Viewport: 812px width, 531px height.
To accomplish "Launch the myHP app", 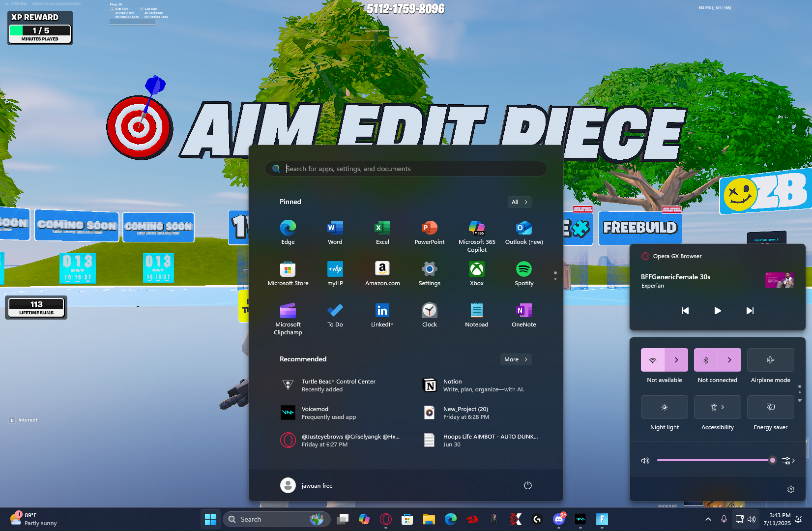I will pyautogui.click(x=335, y=273).
